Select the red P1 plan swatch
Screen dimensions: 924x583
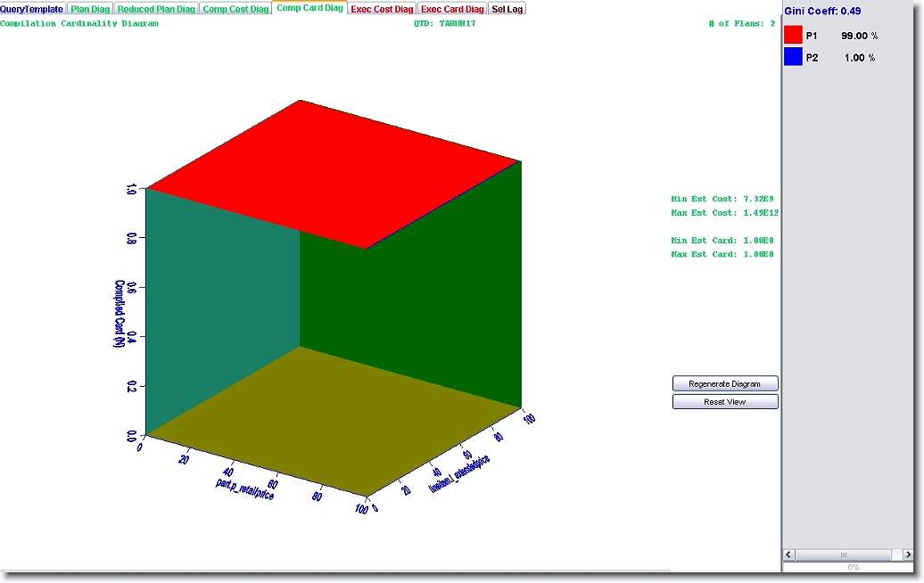tap(793, 35)
